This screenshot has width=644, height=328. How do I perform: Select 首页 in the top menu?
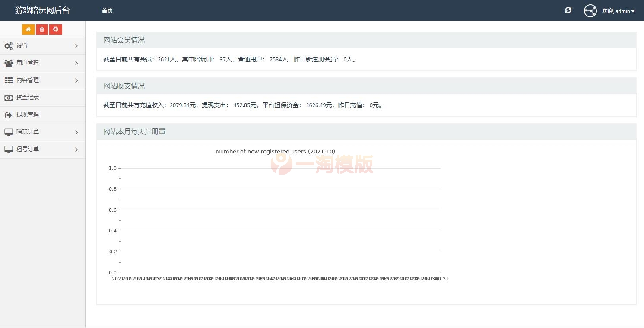(x=107, y=10)
